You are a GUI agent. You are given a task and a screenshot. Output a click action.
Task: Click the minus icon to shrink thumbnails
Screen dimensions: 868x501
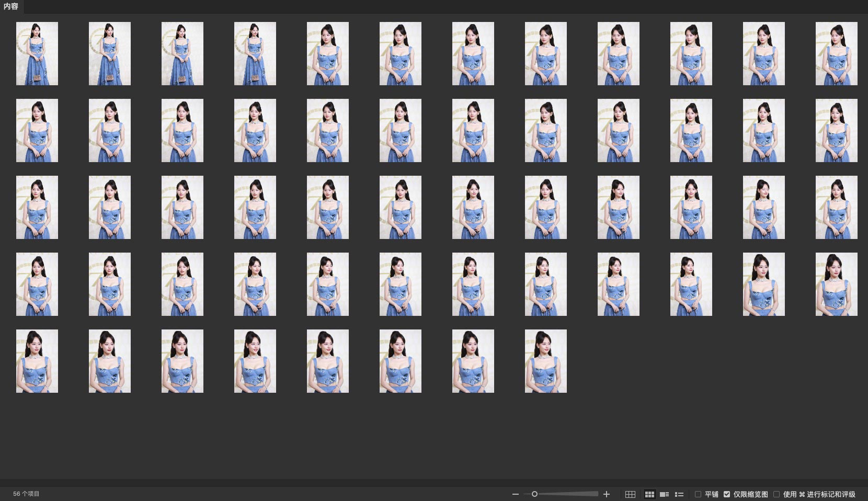pyautogui.click(x=516, y=494)
